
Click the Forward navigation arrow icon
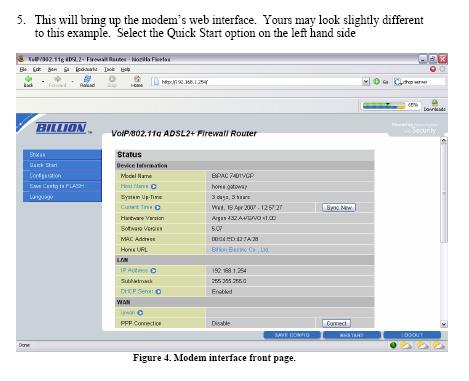pos(58,79)
